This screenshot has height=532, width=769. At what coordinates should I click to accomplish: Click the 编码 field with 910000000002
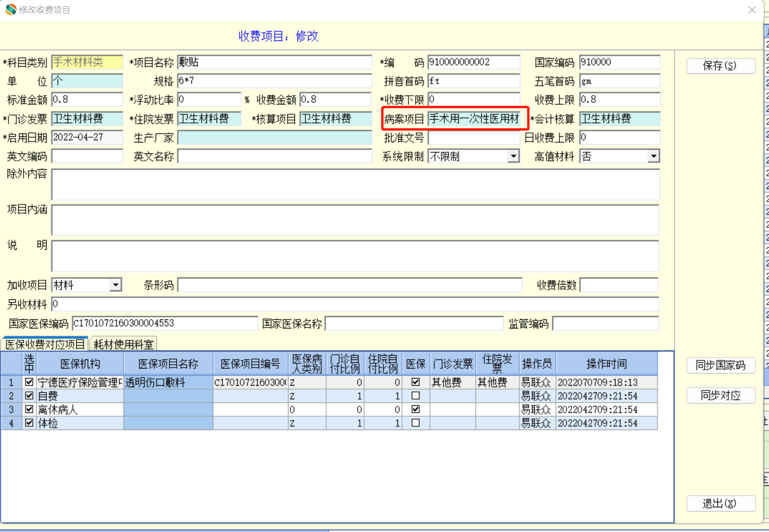tap(474, 62)
